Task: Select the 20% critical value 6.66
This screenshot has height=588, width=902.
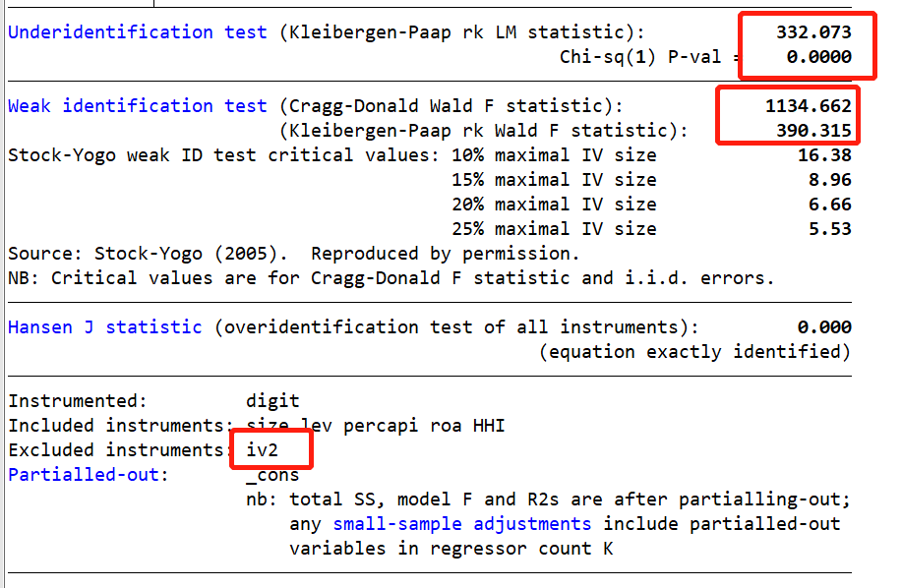Action: 829,205
